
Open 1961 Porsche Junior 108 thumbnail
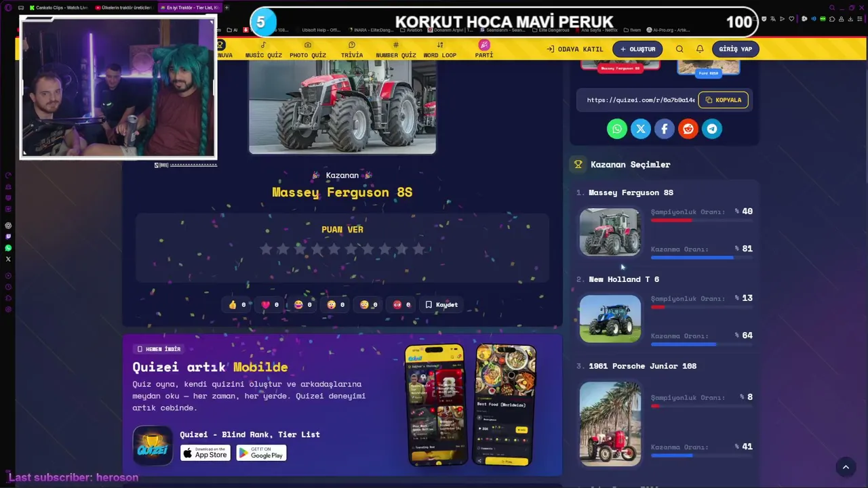[610, 424]
